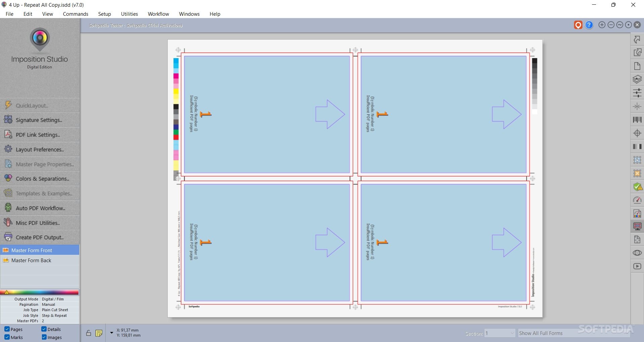Open the yellow sticky notes icon
The image size is (644, 342).
click(99, 333)
